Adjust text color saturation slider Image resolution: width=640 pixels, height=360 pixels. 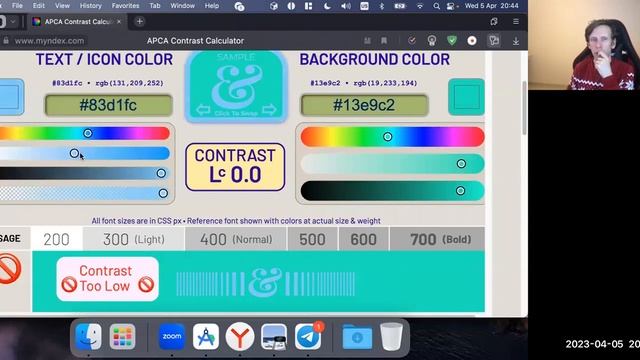click(84, 153)
